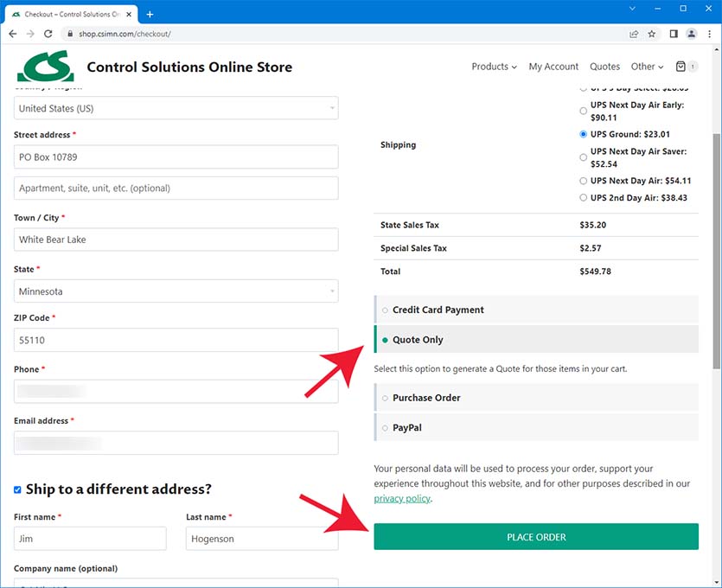The width and height of the screenshot is (722, 588).
Task: Choose UPS 2nd Day Air shipping
Action: pos(583,197)
